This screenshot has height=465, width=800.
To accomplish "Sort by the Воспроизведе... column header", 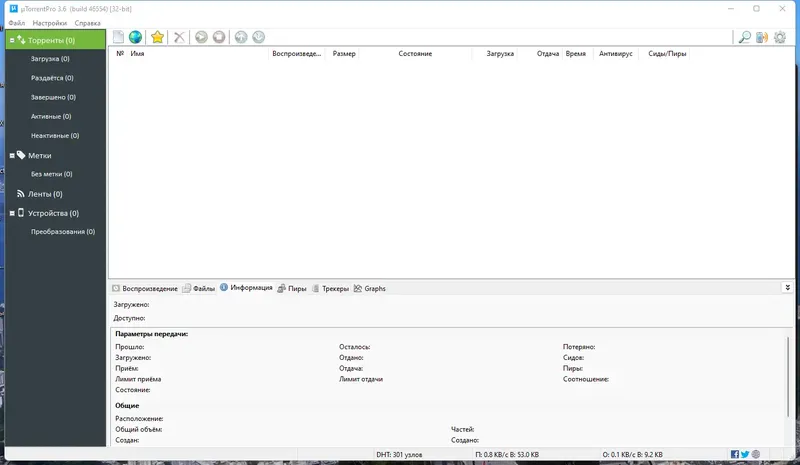I will 297,53.
